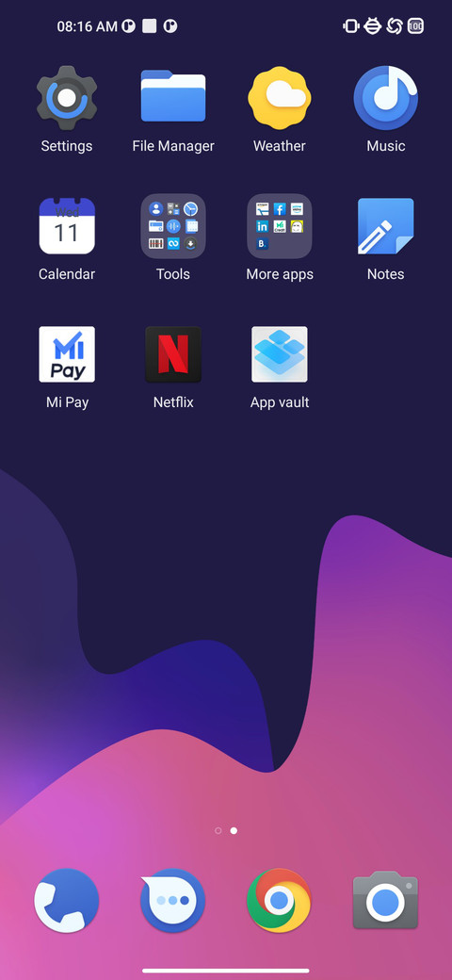
Task: Open the Camera app in the dock
Action: tap(385, 901)
